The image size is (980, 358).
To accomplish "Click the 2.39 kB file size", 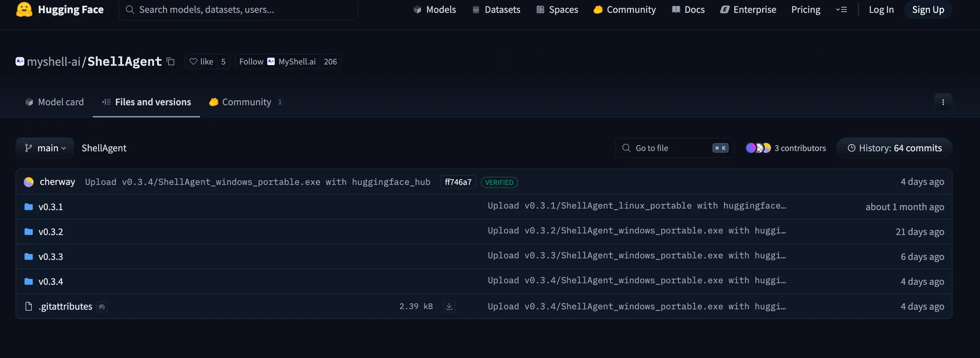I will (x=416, y=306).
